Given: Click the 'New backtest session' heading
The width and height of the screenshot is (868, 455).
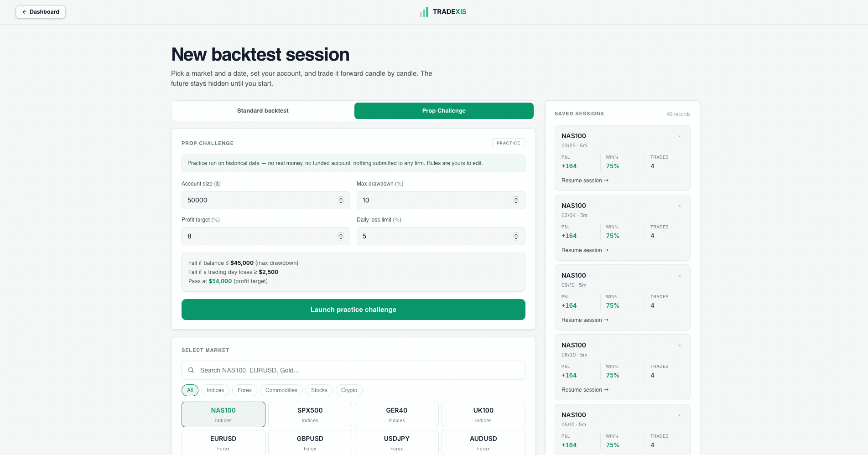Looking at the screenshot, I should point(260,55).
